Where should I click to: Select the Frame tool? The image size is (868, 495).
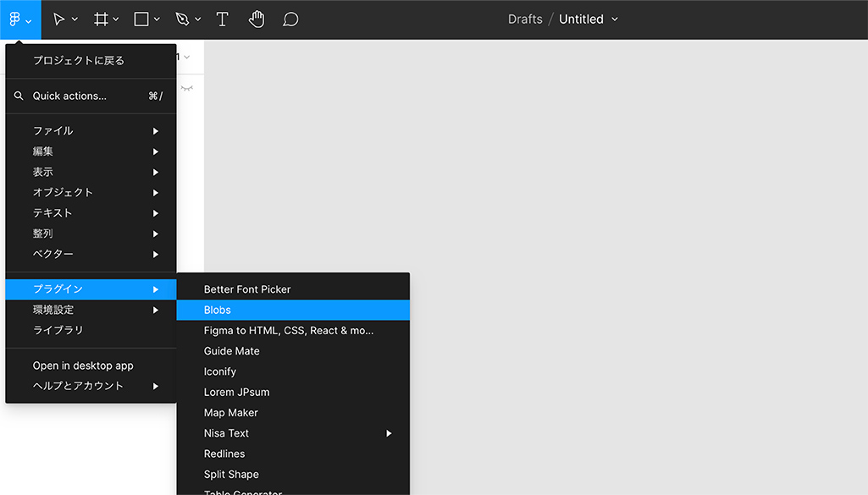click(x=101, y=19)
